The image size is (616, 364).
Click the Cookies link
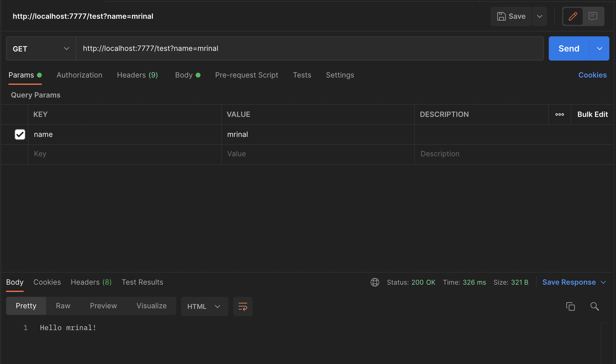tap(592, 75)
